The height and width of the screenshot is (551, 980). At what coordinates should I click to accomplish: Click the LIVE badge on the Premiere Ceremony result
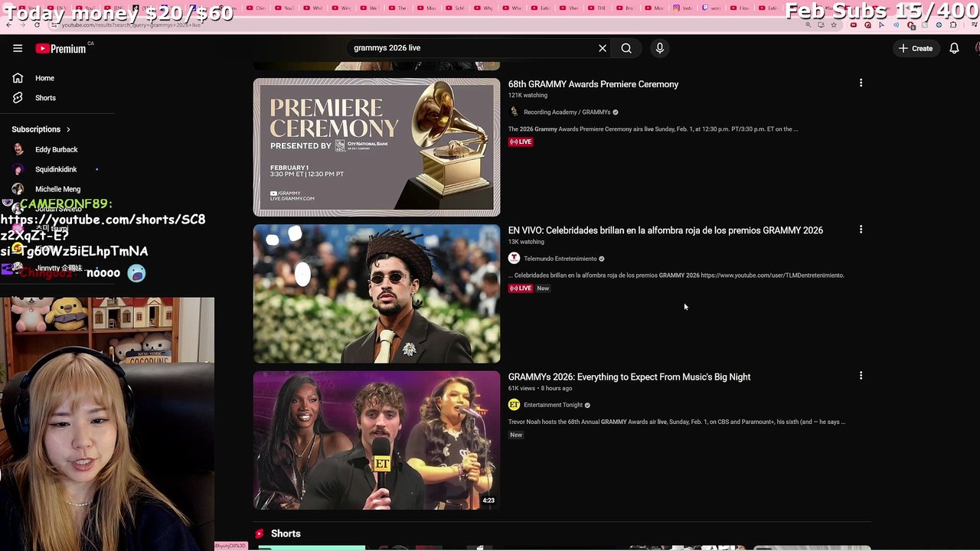coord(521,142)
